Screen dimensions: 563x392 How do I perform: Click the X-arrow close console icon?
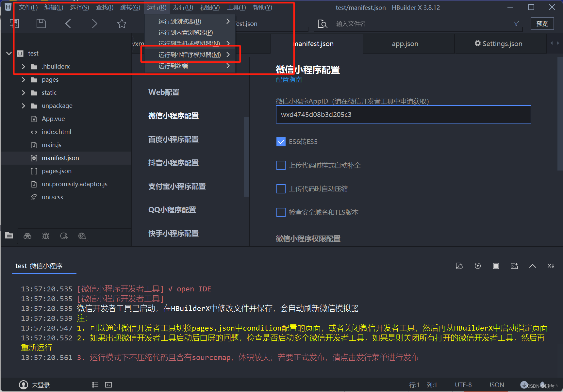tap(551, 266)
